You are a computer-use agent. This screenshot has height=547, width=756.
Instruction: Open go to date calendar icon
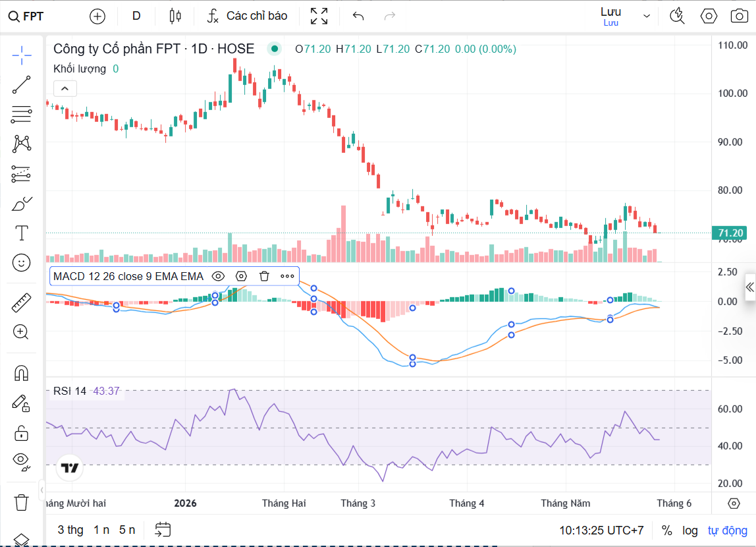(x=163, y=530)
